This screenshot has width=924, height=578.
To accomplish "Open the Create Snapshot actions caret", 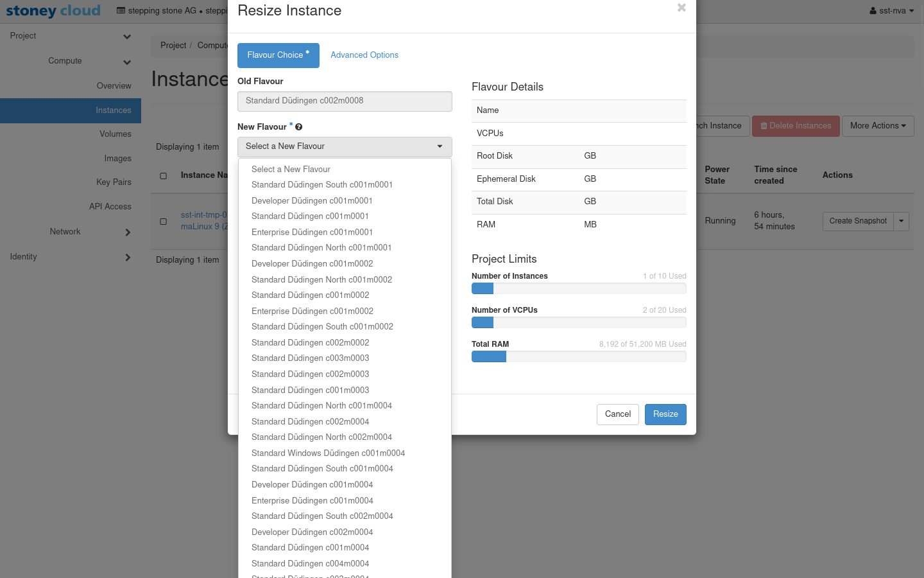I will (x=901, y=221).
